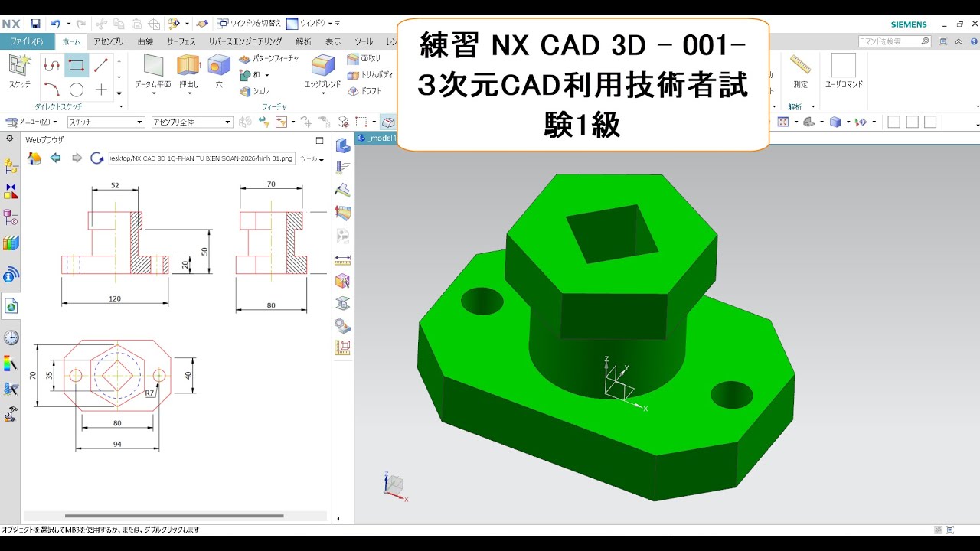Image resolution: width=980 pixels, height=551 pixels.
Task: Open the Menu (メニュー(M)) dropdown
Action: tap(32, 122)
